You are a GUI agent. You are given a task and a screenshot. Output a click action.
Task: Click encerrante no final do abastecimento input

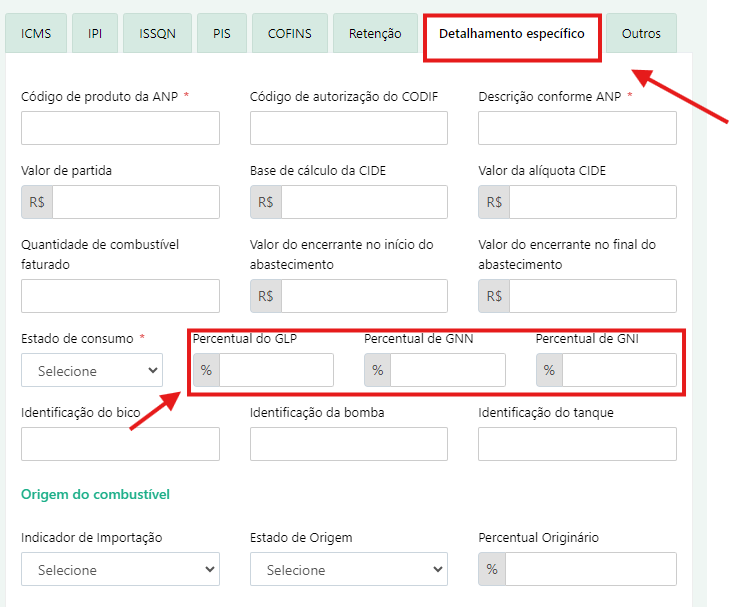tap(593, 296)
